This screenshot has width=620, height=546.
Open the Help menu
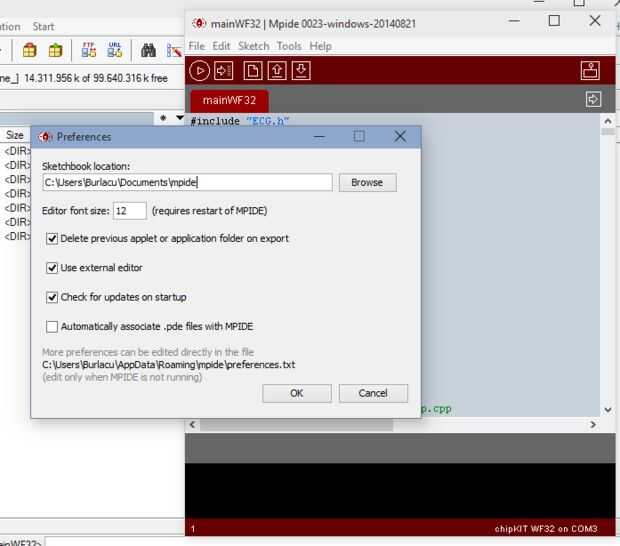[x=320, y=46]
